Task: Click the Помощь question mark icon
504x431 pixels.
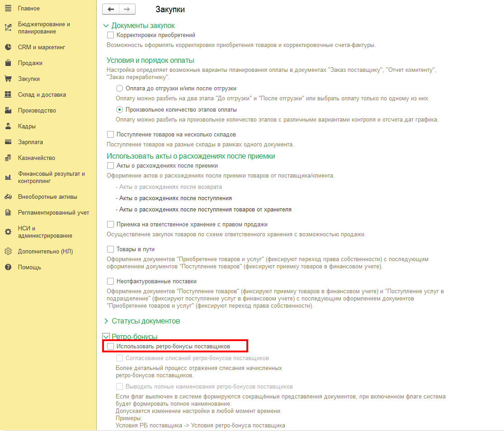Action: click(8, 267)
